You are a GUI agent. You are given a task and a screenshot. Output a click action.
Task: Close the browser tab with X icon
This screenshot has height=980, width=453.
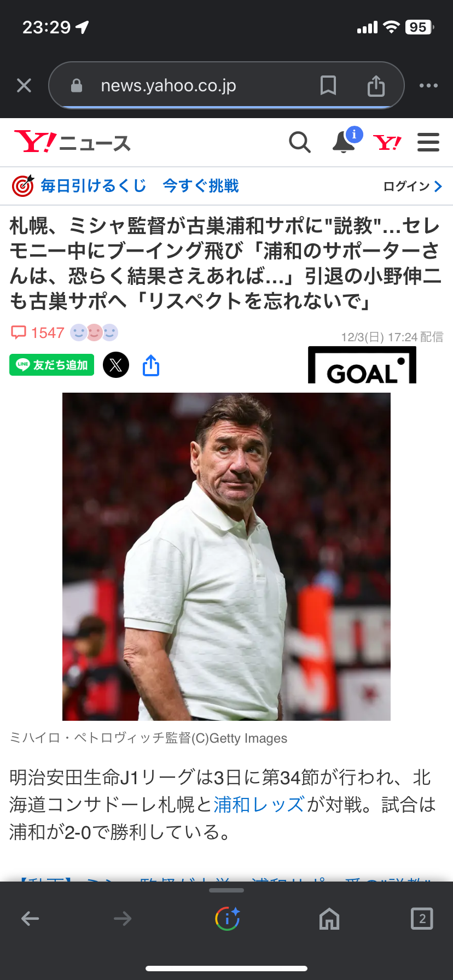coord(24,85)
